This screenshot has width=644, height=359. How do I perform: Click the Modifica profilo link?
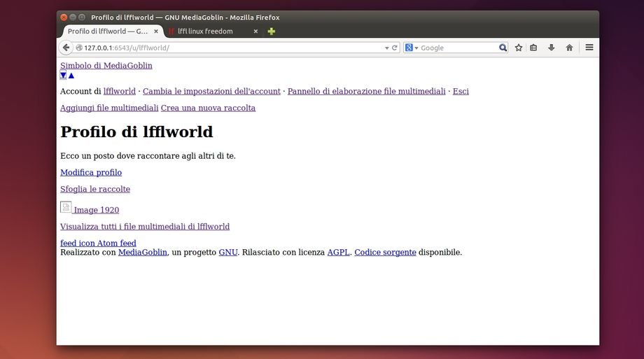pos(91,172)
